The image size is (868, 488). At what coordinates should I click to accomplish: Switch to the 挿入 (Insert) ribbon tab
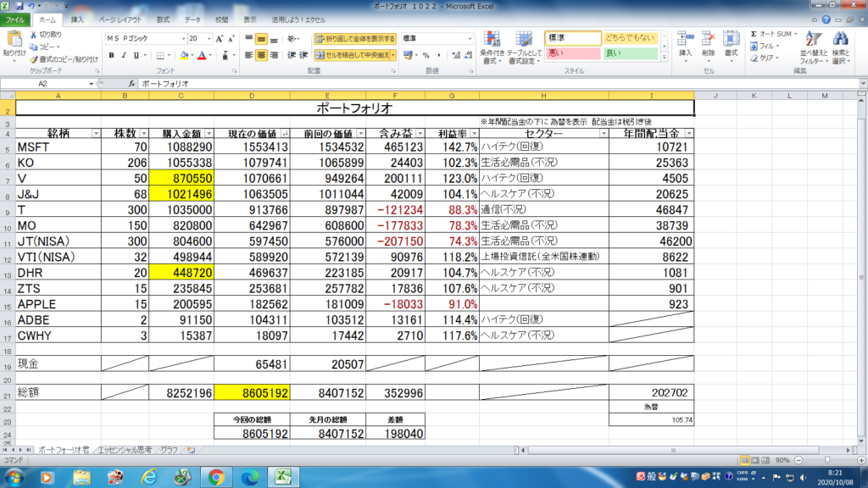[77, 20]
